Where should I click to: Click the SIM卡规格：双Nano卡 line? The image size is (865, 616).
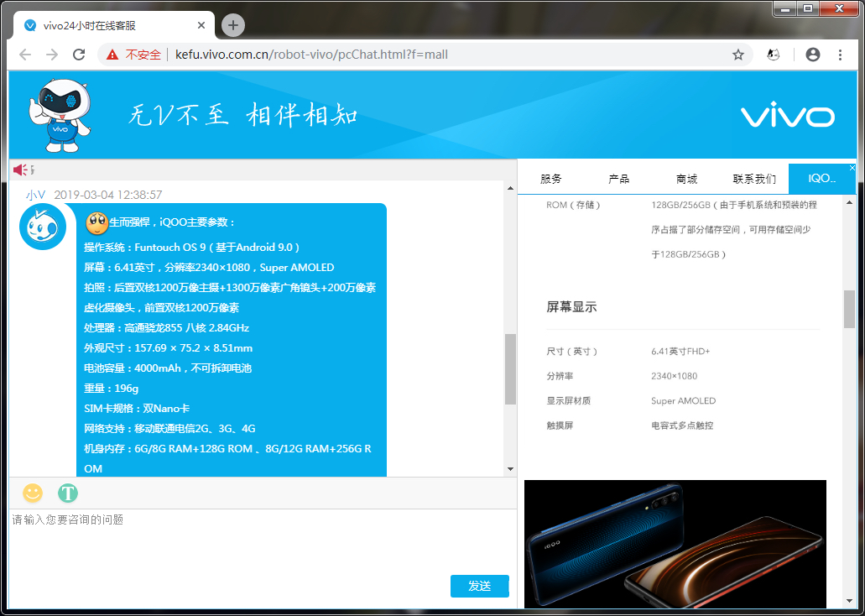click(136, 409)
